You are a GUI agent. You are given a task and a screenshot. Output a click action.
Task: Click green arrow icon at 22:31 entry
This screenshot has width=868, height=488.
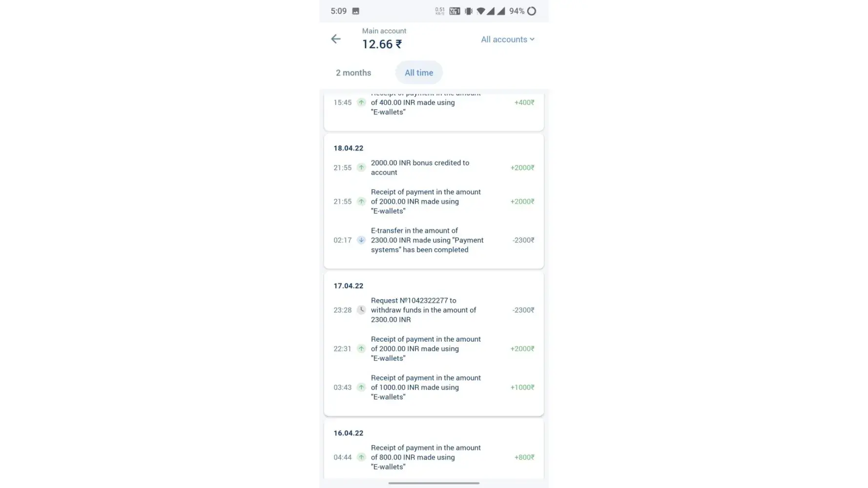tap(361, 348)
